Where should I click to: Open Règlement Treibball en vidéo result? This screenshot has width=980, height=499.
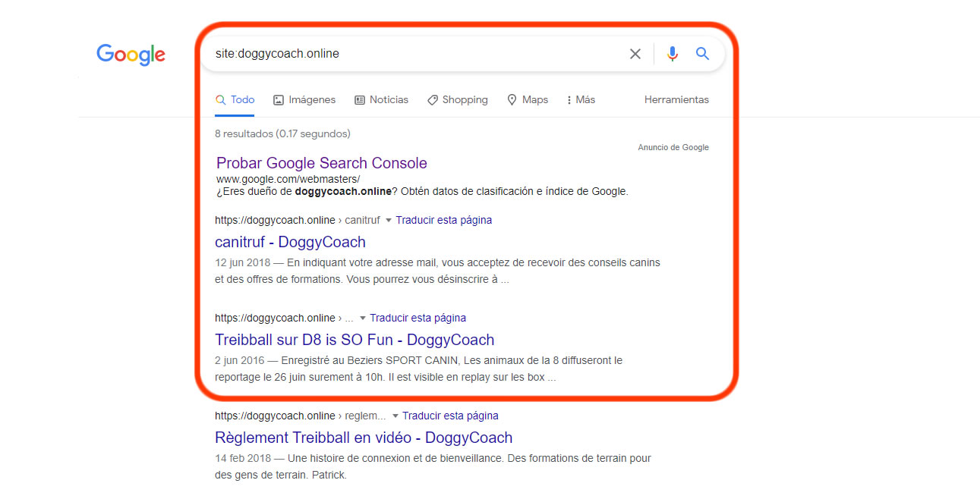(x=364, y=438)
